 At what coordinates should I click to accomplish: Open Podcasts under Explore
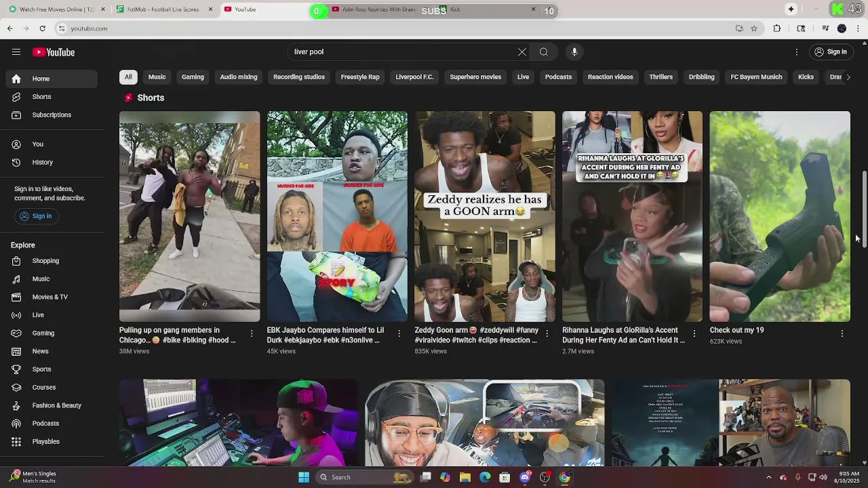point(52,424)
